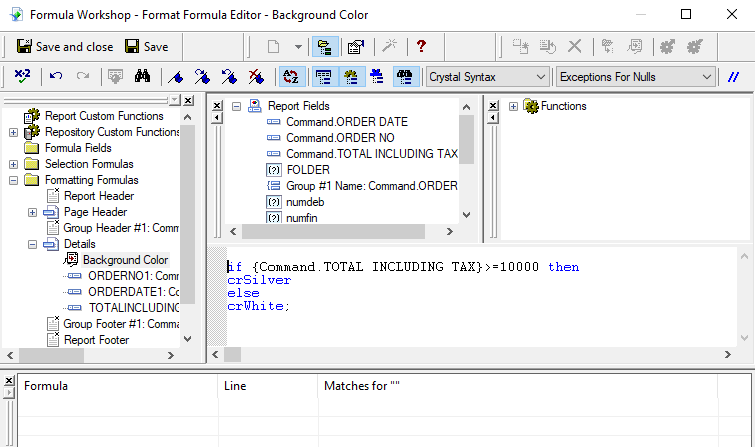The width and height of the screenshot is (755, 447).
Task: Close the find results panel X
Action: coord(9,381)
